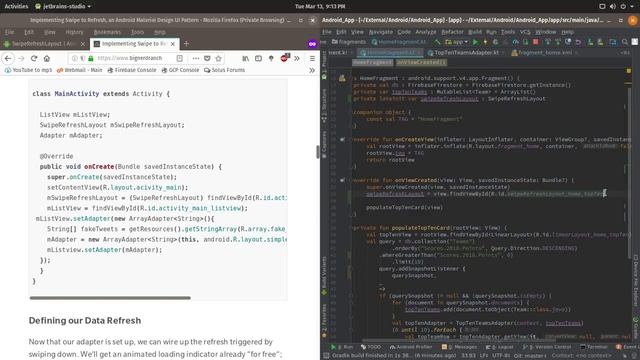640x360 pixels.
Task: Close the Implementing Swipe to Refresh tab
Action: (173, 44)
